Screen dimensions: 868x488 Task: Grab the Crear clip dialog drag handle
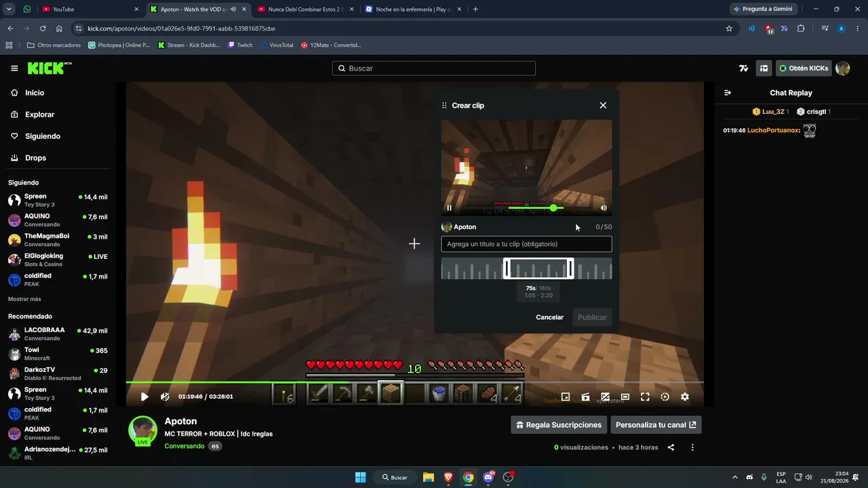[x=444, y=106]
